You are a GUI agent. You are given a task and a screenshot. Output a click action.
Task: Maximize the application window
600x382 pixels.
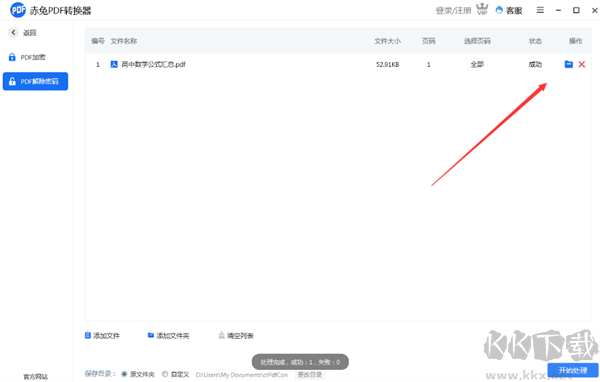coord(576,10)
